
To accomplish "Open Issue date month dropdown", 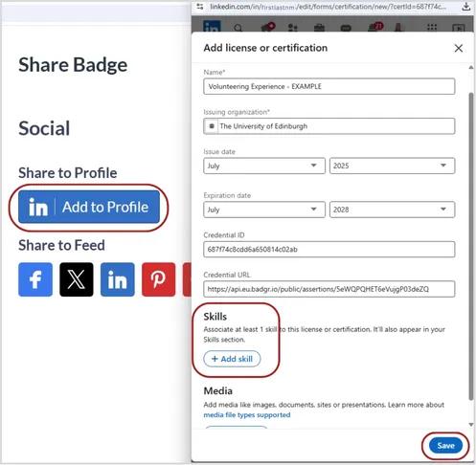I will pyautogui.click(x=264, y=166).
